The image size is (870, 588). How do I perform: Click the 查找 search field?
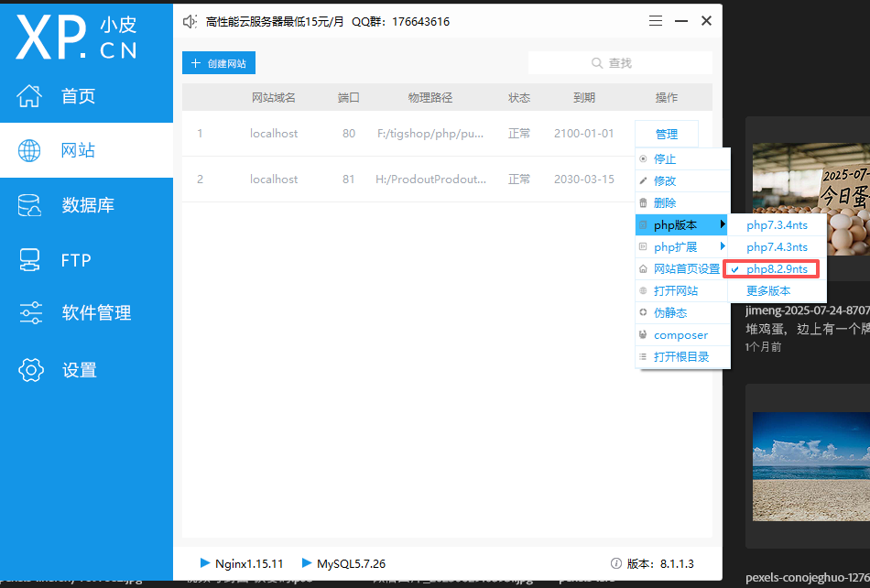pos(620,63)
